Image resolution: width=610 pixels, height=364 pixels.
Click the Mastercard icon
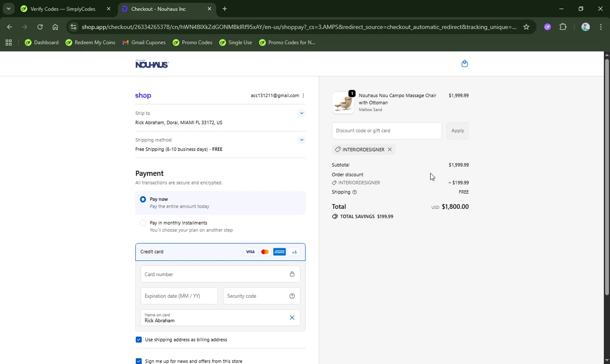pos(265,252)
